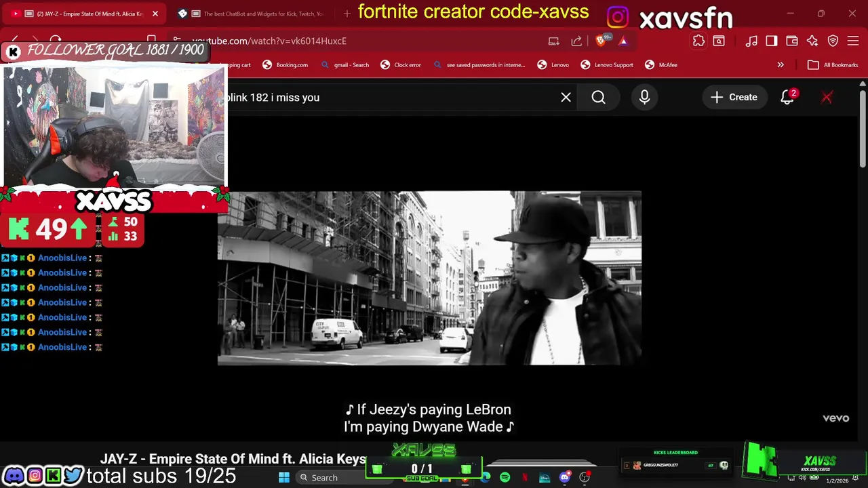Open the gmail - Search bookmark
Image resolution: width=868 pixels, height=488 pixels.
pos(344,65)
